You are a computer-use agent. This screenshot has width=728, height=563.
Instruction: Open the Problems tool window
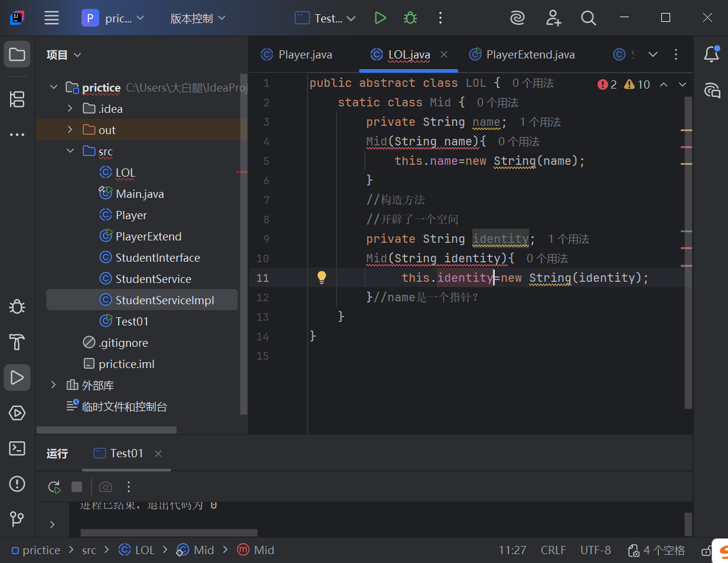(x=17, y=484)
